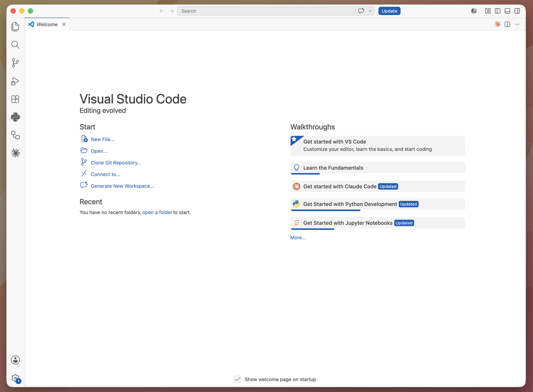533x392 pixels.
Task: Toggle the Secondary Side Bar
Action: (517, 11)
